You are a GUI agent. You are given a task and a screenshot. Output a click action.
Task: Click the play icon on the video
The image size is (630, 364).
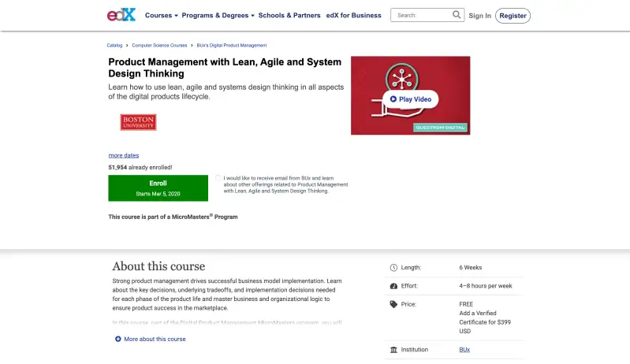click(393, 99)
